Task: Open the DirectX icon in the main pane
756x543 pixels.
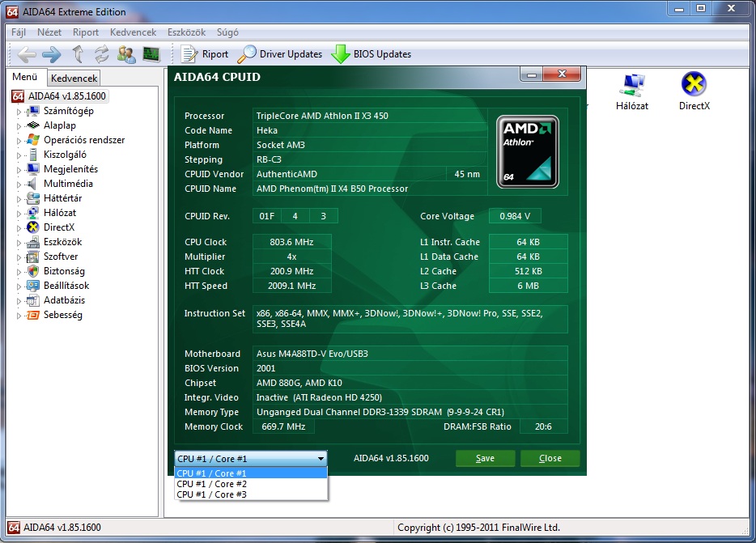Action: 694,91
